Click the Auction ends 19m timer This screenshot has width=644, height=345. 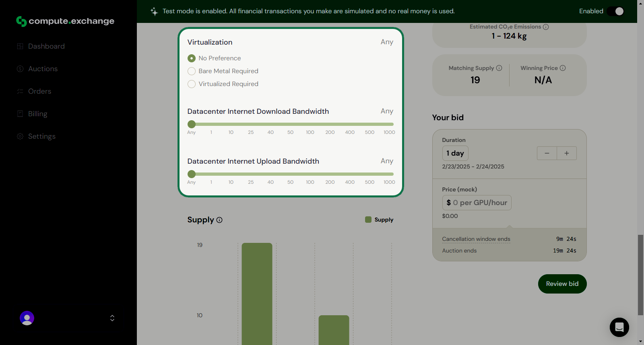pos(564,251)
